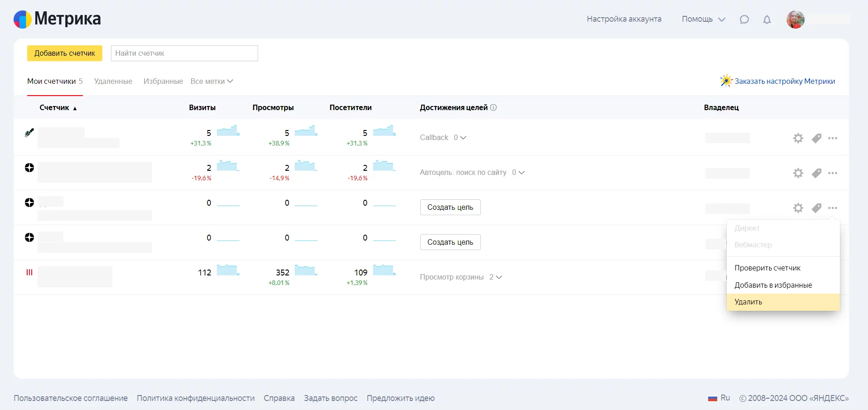The image size is (868, 410).
Task: Click the Метрика logo icon
Action: [x=23, y=19]
